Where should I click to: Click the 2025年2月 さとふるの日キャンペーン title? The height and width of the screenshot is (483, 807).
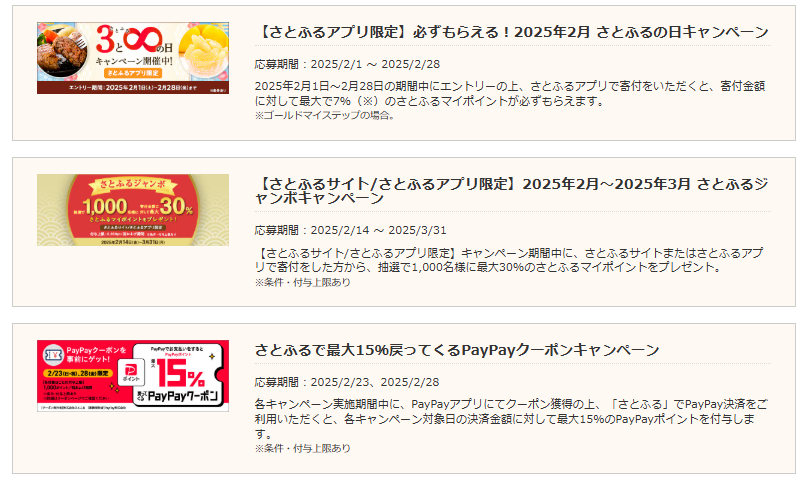pyautogui.click(x=512, y=32)
